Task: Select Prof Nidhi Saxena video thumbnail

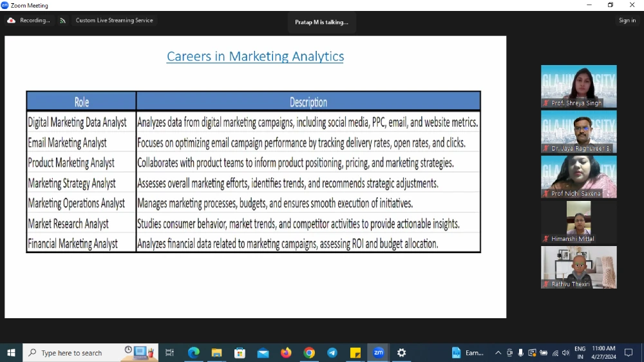Action: [x=578, y=176]
